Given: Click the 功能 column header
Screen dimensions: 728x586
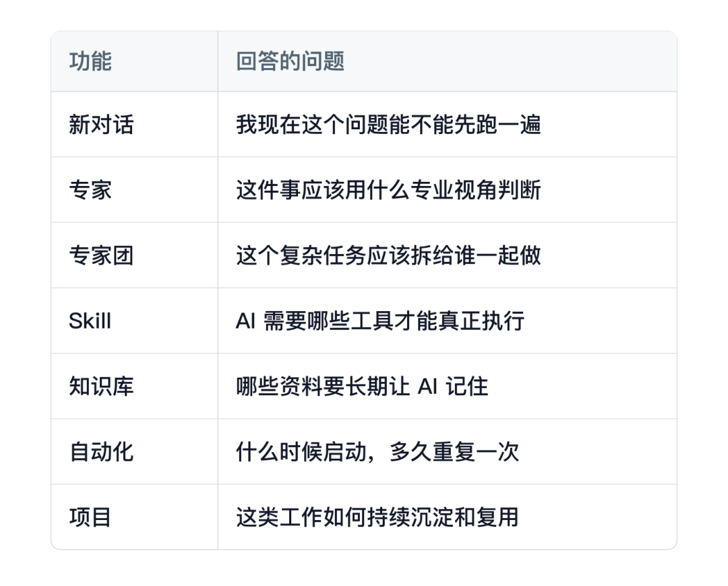Looking at the screenshot, I should point(134,61).
